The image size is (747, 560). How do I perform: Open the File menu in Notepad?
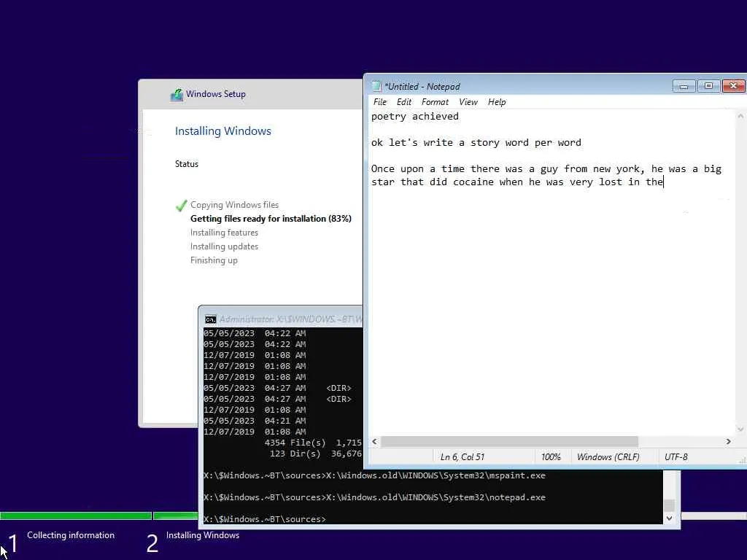pyautogui.click(x=379, y=102)
